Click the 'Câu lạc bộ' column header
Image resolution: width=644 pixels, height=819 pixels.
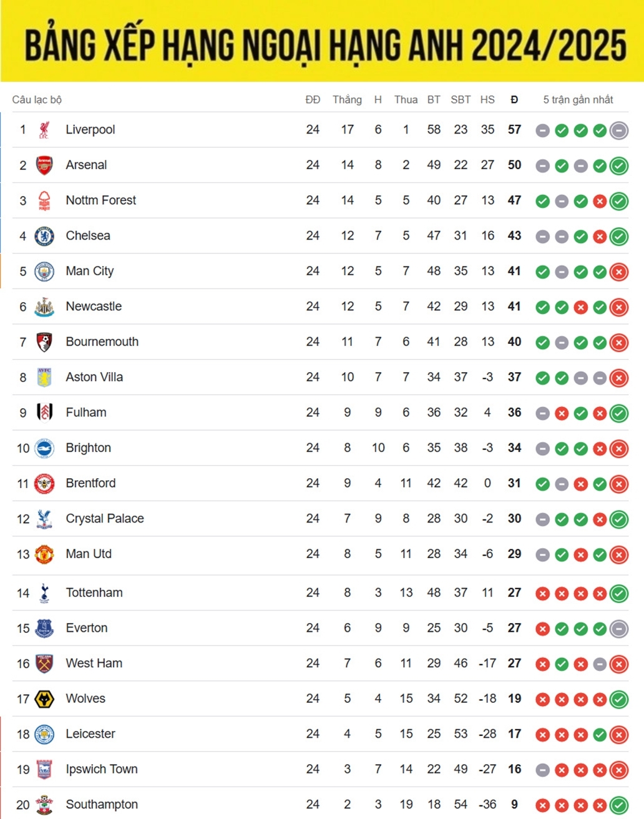(x=37, y=100)
